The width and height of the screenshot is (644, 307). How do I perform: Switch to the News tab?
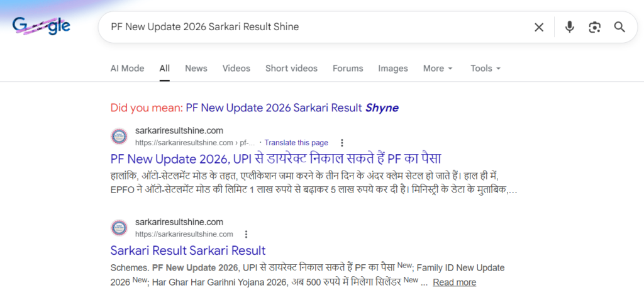[x=196, y=69]
